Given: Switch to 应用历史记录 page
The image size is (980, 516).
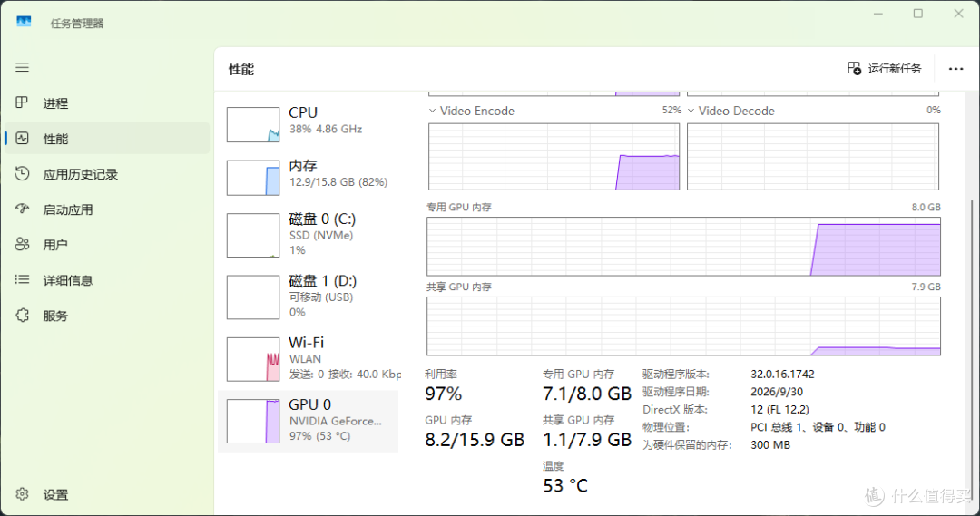Looking at the screenshot, I should click(x=107, y=174).
